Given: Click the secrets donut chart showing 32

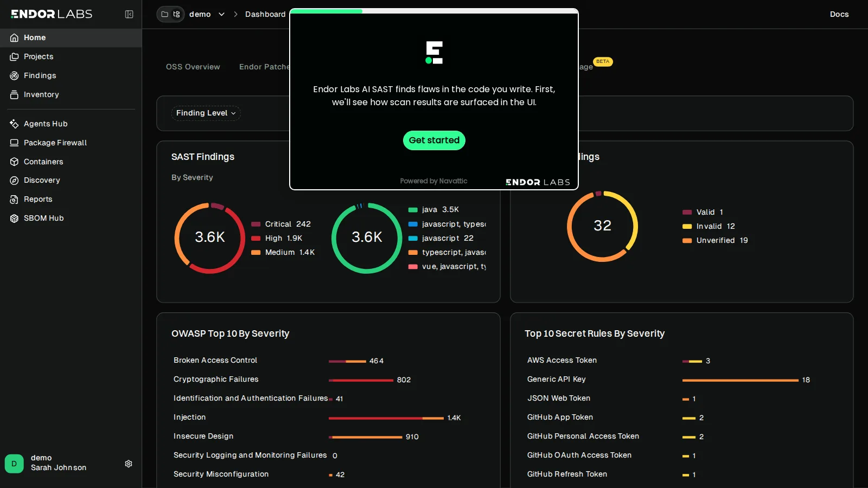Looking at the screenshot, I should click(x=602, y=226).
